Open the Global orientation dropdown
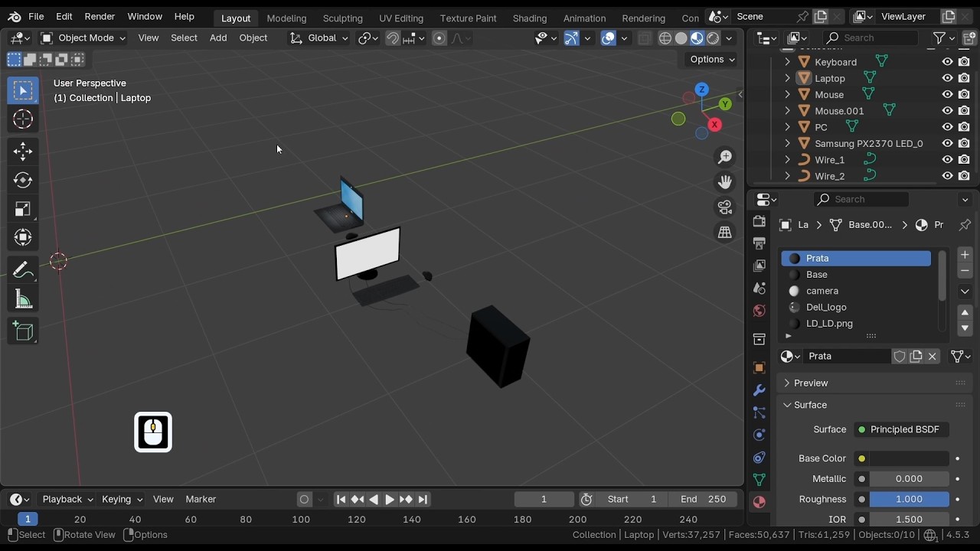This screenshot has height=551, width=980. click(318, 38)
